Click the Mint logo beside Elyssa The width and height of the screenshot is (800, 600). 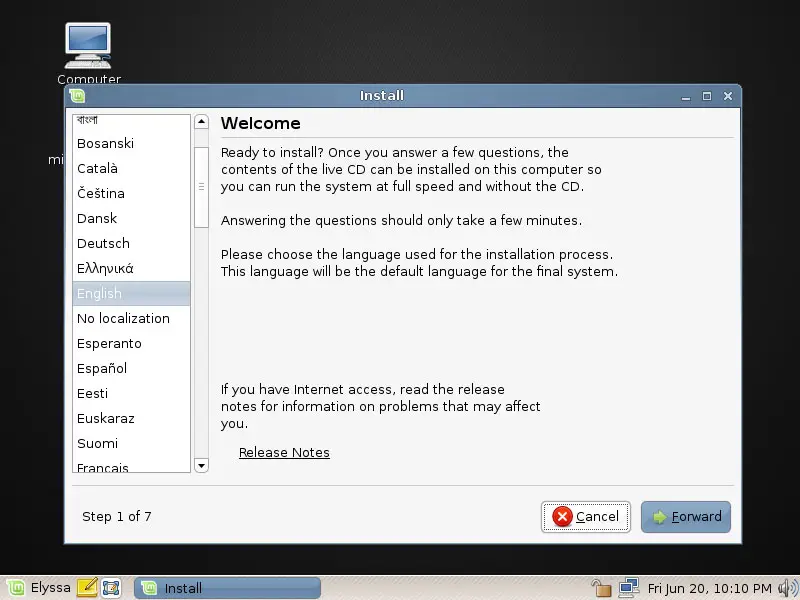16,588
